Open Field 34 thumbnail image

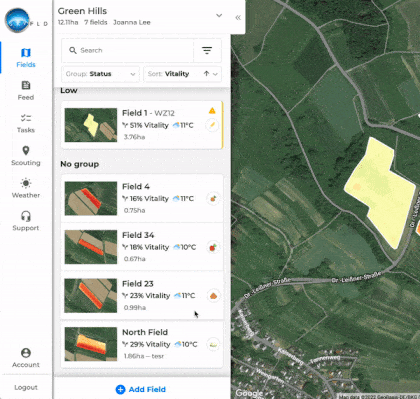(91, 247)
